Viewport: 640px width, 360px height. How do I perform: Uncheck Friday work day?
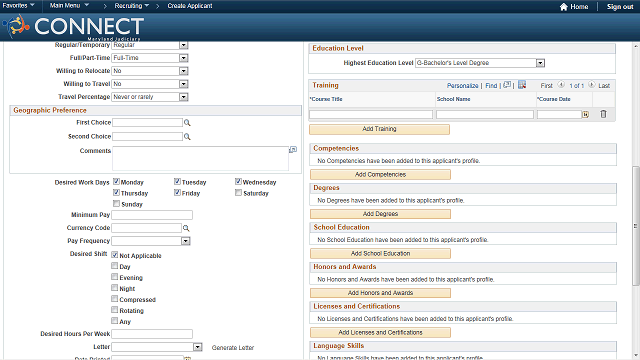[x=177, y=192]
